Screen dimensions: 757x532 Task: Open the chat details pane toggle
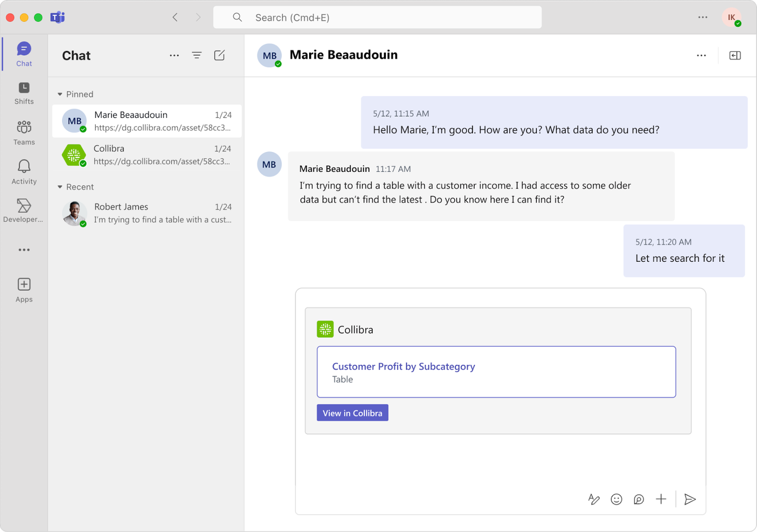735,55
